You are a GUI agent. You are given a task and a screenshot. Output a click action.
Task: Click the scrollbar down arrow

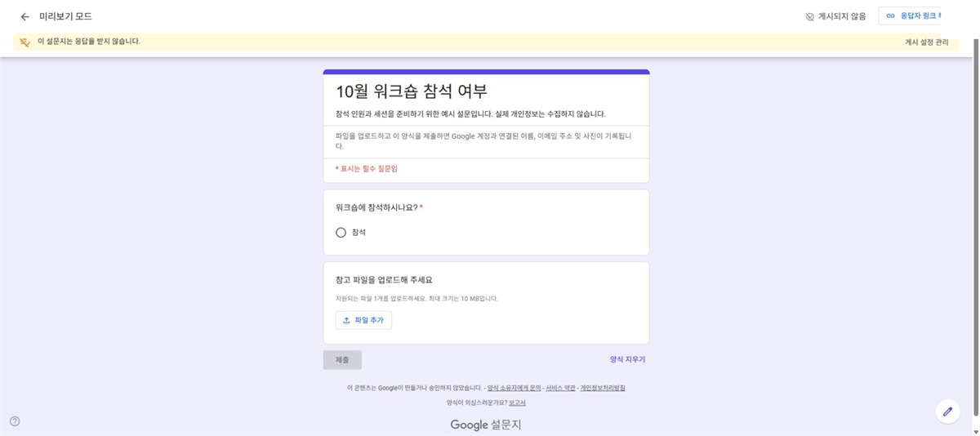click(x=975, y=430)
